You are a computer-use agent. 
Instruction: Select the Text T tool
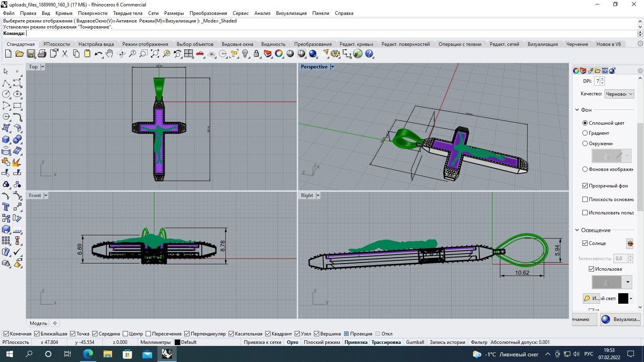6,207
